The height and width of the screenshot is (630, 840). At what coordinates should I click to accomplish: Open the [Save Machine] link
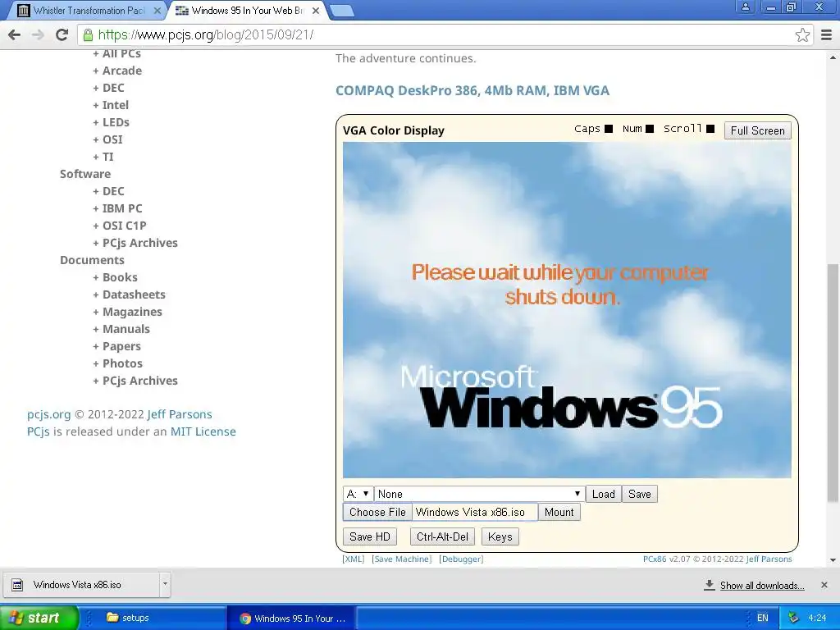[x=402, y=559]
